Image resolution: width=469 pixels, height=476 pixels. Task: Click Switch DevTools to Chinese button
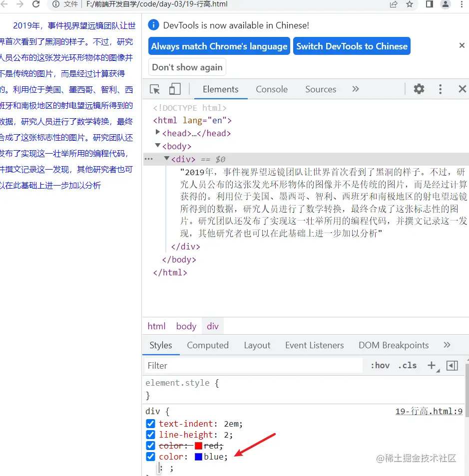click(x=352, y=46)
